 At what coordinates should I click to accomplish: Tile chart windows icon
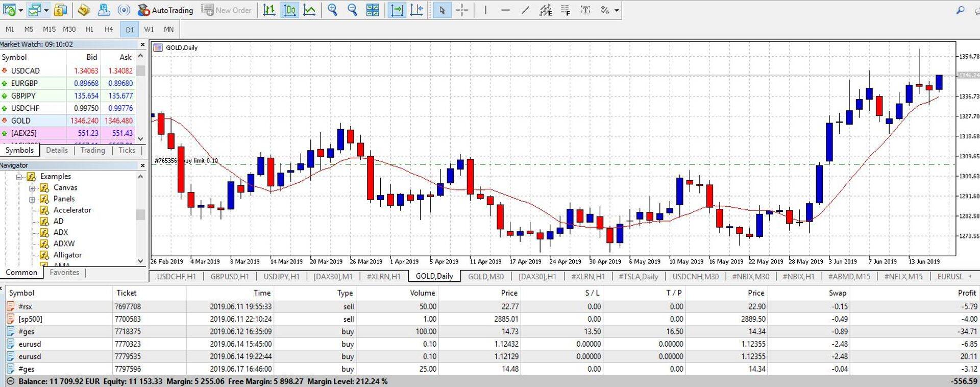coord(373,10)
